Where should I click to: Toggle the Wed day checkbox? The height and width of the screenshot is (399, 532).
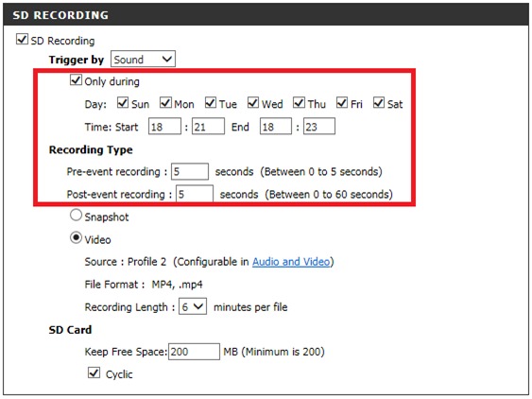(253, 102)
